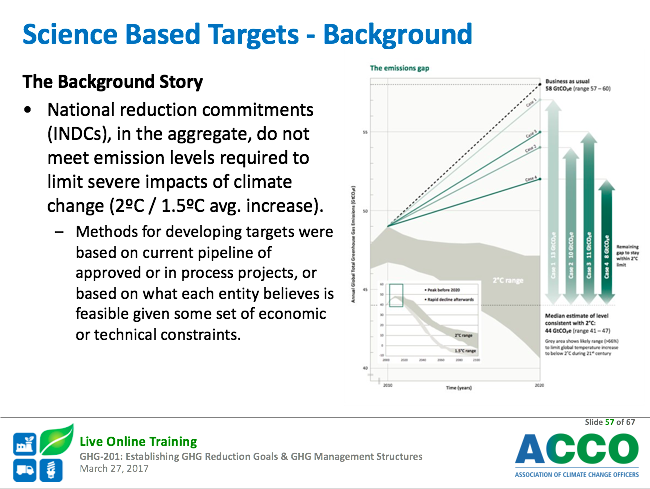Click the '1.5°C range' label in inset chart
The height and width of the screenshot is (489, 650).
466,351
